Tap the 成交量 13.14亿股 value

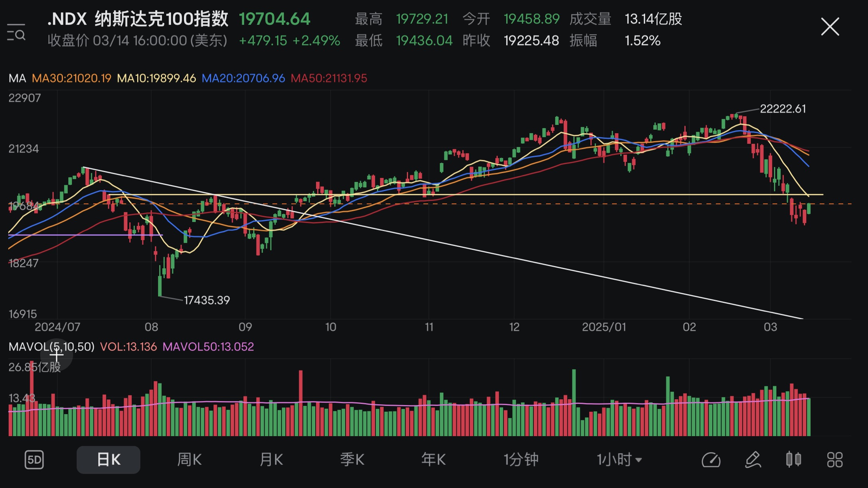coord(653,19)
